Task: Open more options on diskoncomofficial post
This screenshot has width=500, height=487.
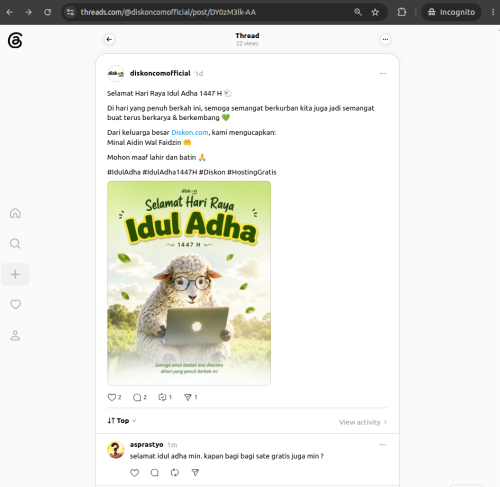Action: (x=383, y=73)
